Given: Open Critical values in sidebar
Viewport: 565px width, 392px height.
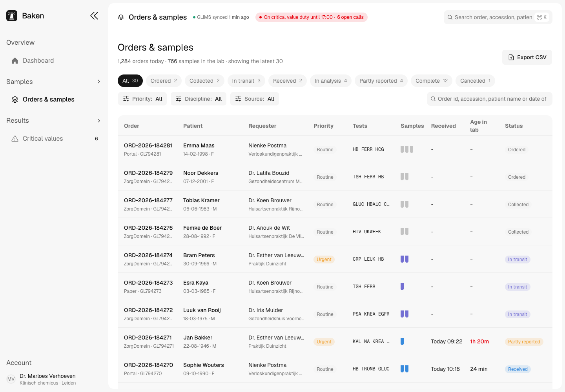Looking at the screenshot, I should coord(54,138).
